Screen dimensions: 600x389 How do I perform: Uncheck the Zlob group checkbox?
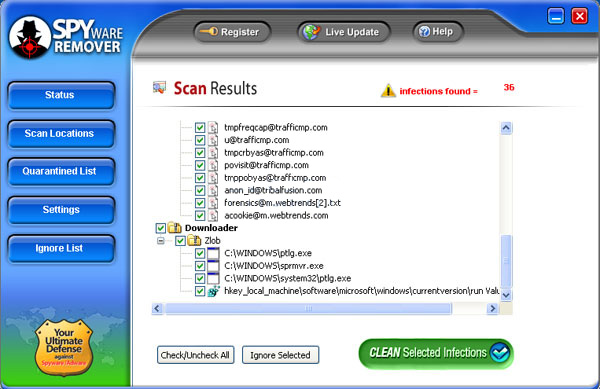(x=180, y=241)
